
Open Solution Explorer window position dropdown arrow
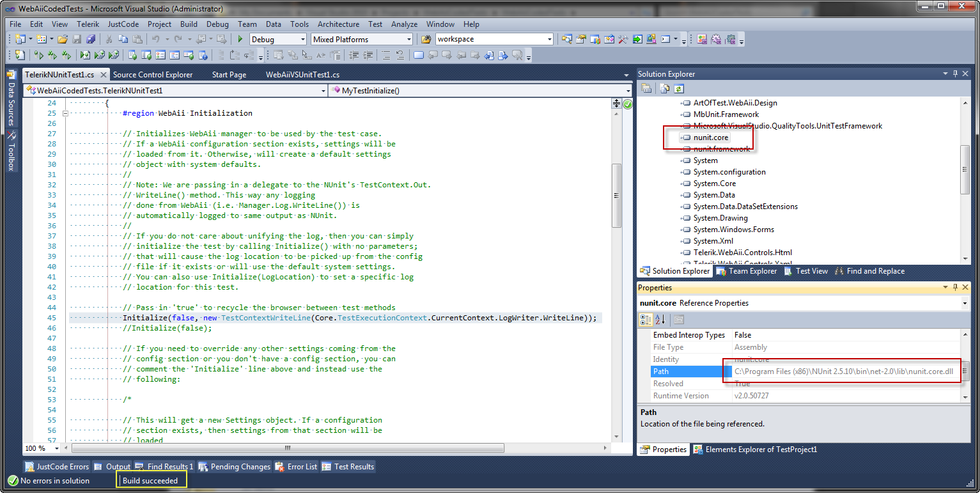945,74
